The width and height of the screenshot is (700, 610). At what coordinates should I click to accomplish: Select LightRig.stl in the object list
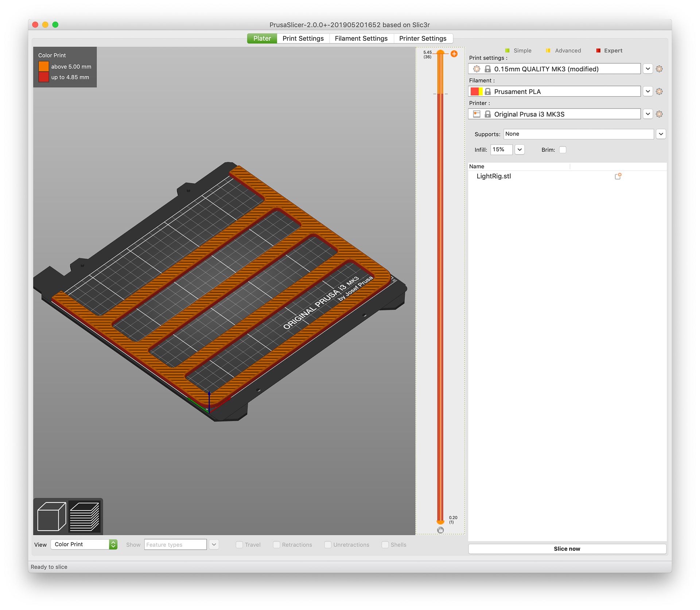493,176
